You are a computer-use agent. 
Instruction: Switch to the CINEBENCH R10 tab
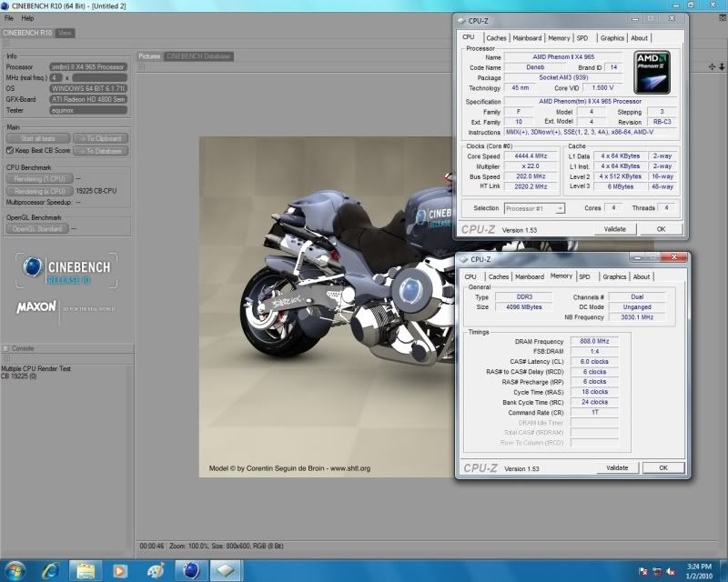click(x=27, y=33)
